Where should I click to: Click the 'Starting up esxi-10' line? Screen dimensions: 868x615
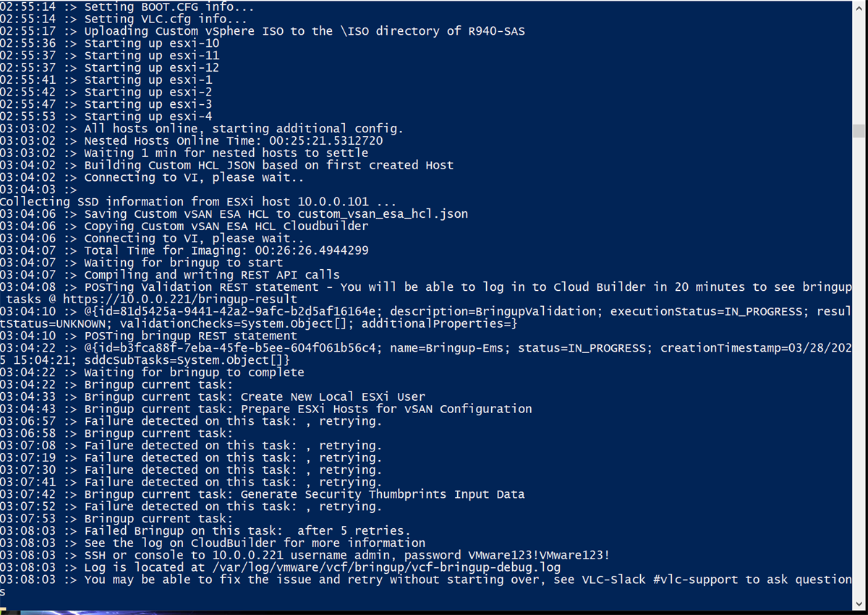109,43
